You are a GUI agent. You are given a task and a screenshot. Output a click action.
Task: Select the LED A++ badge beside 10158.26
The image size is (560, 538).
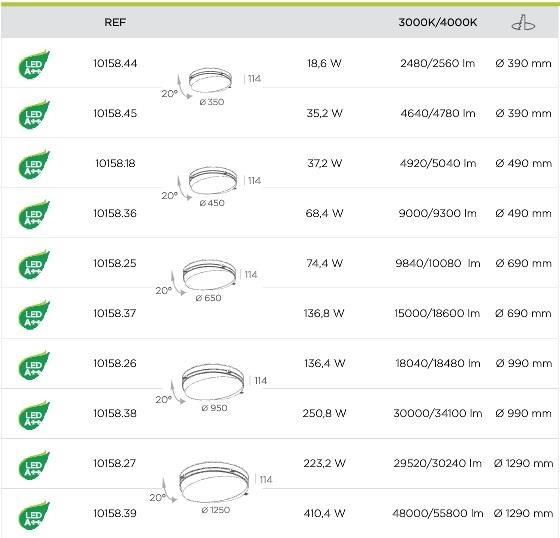[34, 365]
